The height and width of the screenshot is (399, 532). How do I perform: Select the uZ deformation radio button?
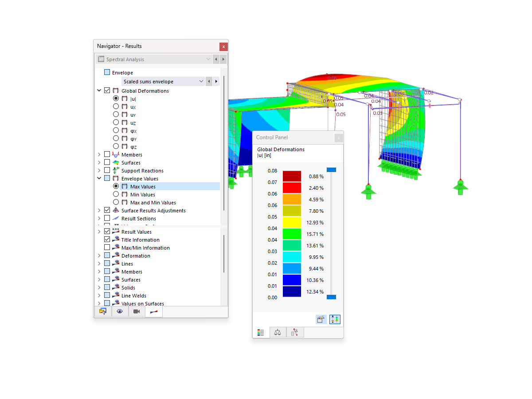click(116, 122)
